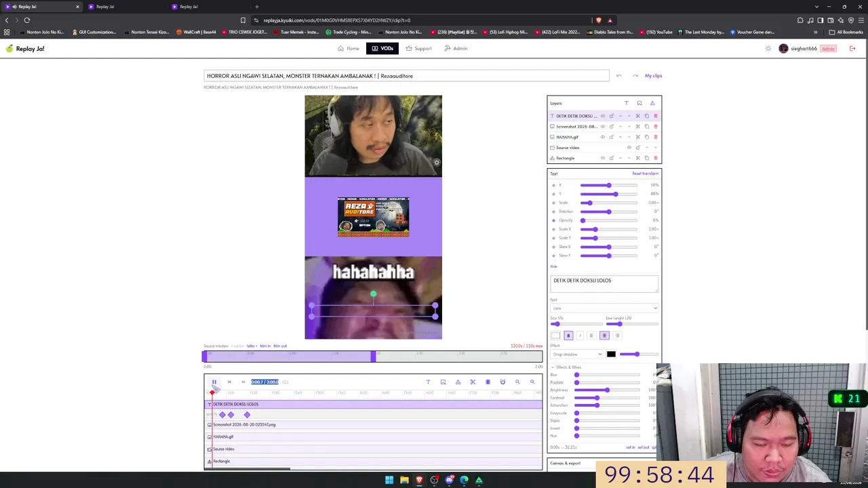Toggle italic text formatting
Viewport: 868px width, 488px height.
click(580, 335)
